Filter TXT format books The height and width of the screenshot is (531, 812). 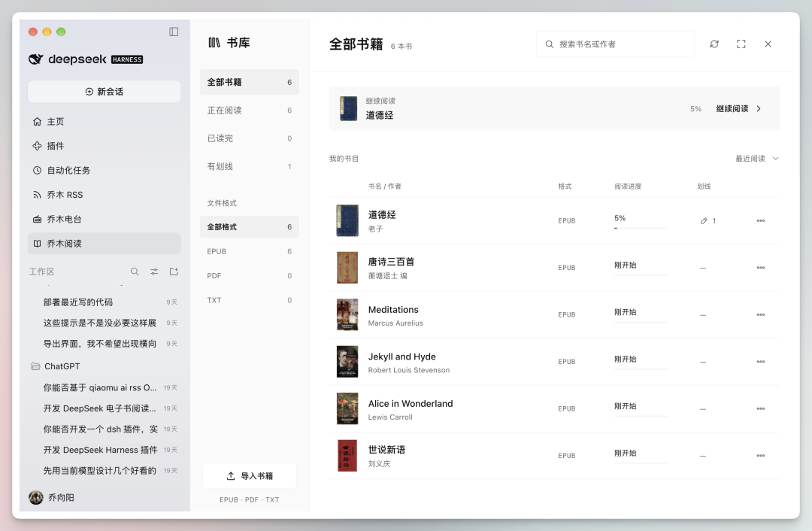249,300
